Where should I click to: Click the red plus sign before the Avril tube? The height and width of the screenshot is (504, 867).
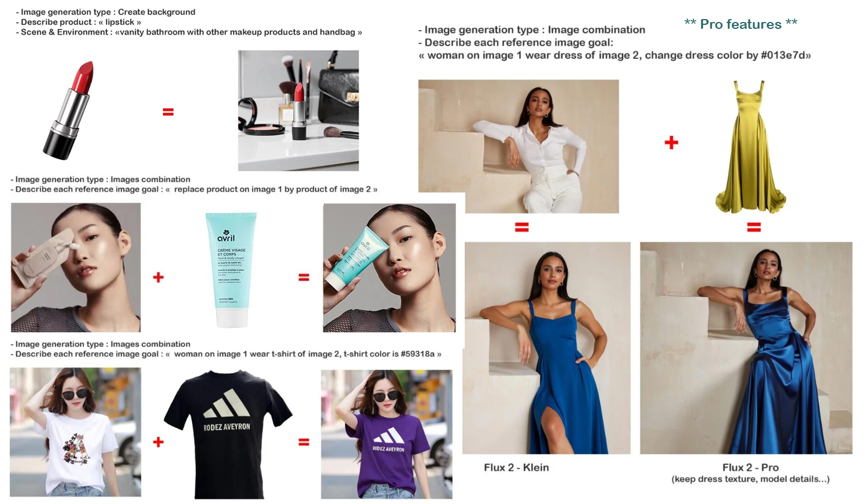[x=158, y=277]
